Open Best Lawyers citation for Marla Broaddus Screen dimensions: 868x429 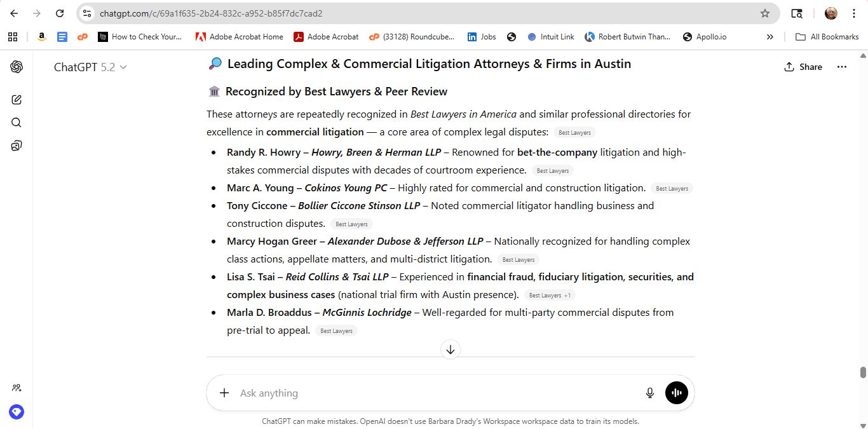pyautogui.click(x=336, y=331)
